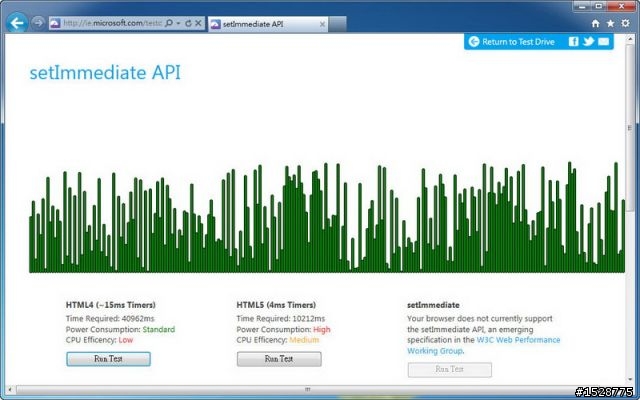Viewport: 640px width, 400px height.
Task: Click the setImmediate column heading
Action: [x=433, y=305]
